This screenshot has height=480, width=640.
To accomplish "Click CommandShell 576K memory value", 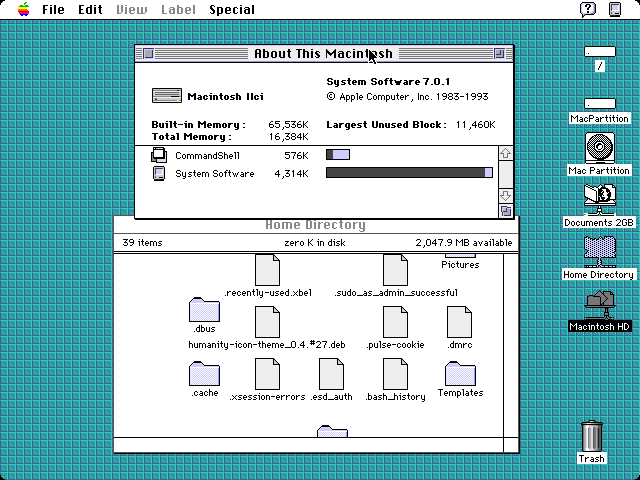I will (296, 156).
